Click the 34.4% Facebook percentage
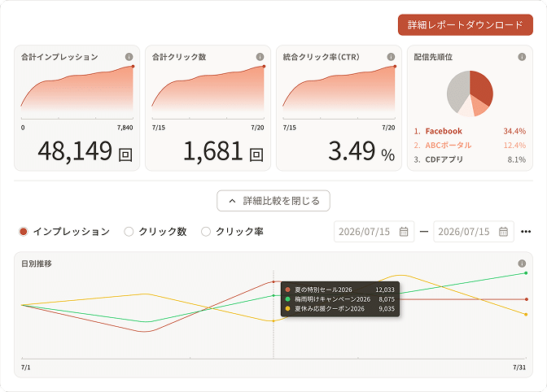The height and width of the screenshot is (392, 547). tap(514, 132)
